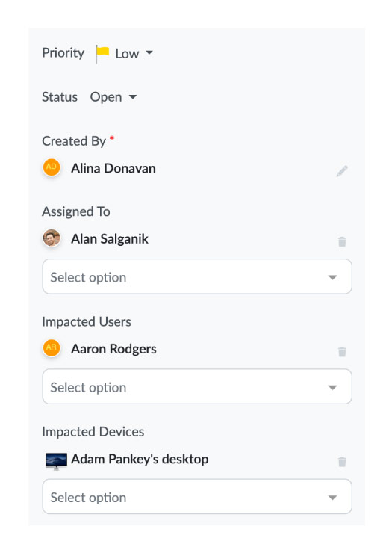Click the Adam Pankey's desktop device name
The width and height of the screenshot is (392, 553).
[140, 459]
